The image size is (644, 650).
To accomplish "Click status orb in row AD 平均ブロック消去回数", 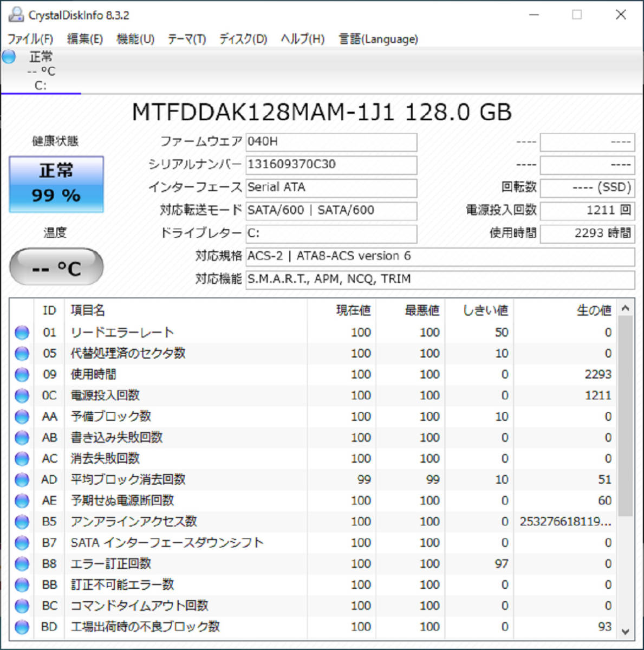I will pos(22,480).
